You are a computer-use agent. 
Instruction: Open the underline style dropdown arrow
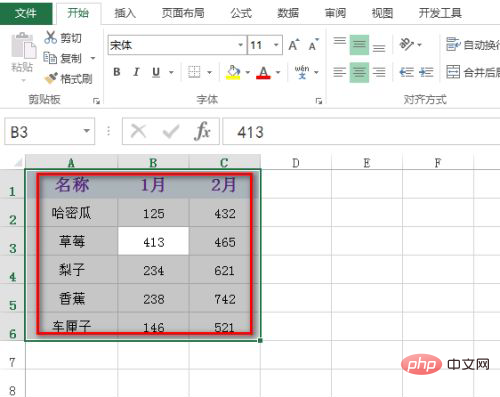pos(171,72)
